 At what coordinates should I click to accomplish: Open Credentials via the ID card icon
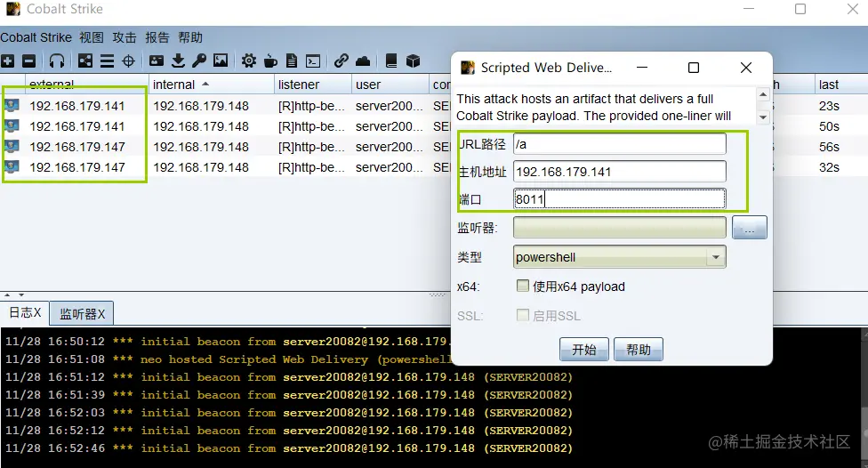tap(157, 61)
